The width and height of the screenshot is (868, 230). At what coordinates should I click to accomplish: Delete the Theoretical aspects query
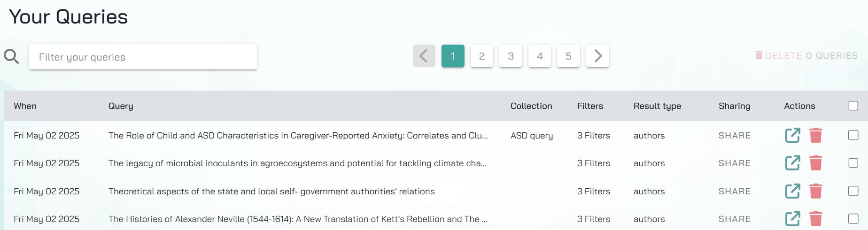click(816, 191)
